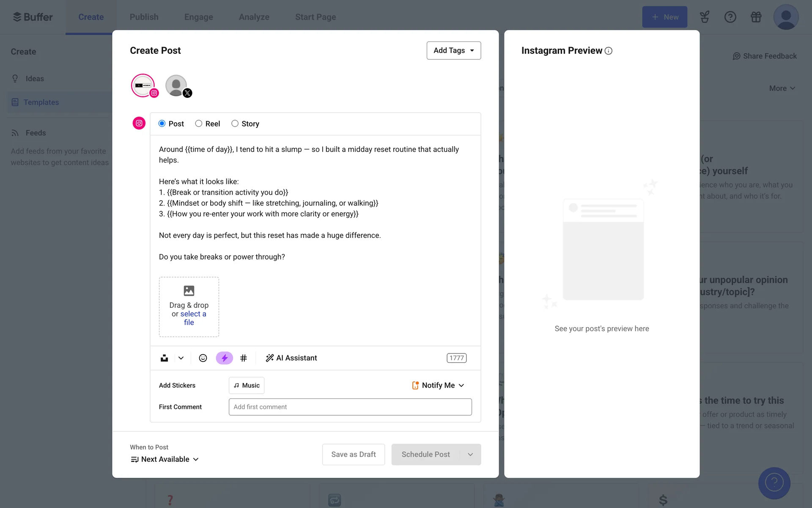Open the Add Tags dropdown
Screen dimensions: 812x508
coord(453,50)
